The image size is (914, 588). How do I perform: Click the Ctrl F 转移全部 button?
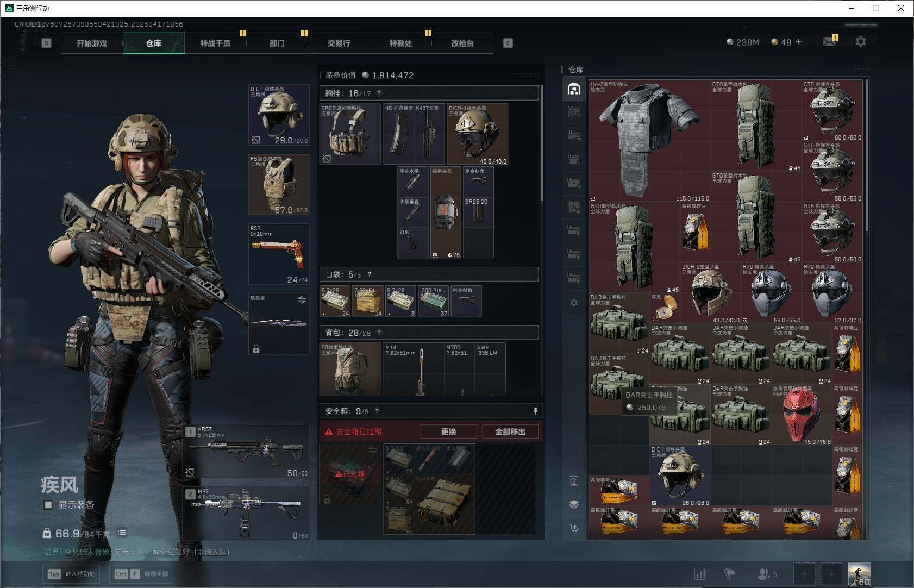[142, 574]
